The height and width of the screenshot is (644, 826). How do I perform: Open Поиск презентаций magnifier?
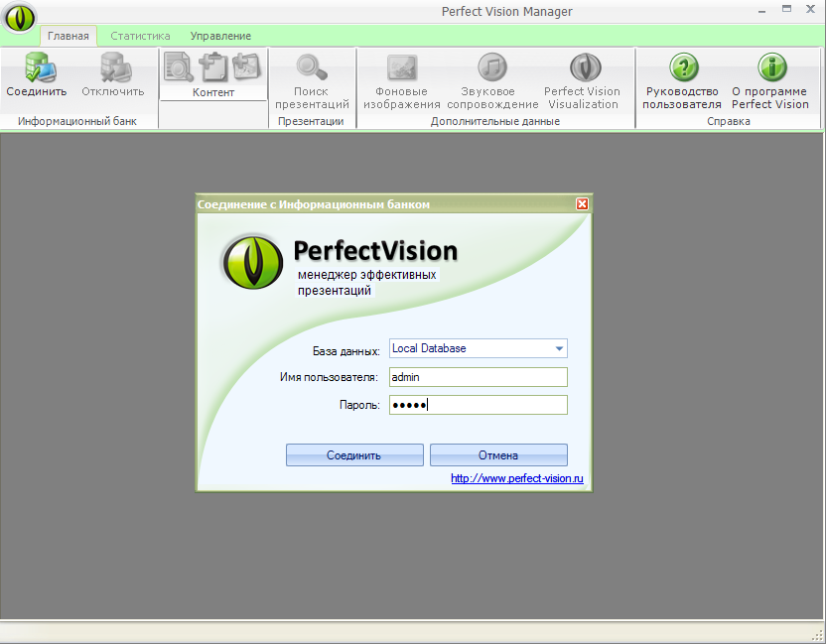point(312,81)
